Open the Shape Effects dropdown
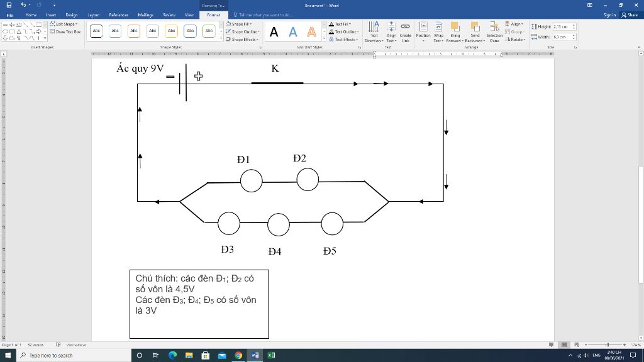The image size is (644, 362). [242, 40]
